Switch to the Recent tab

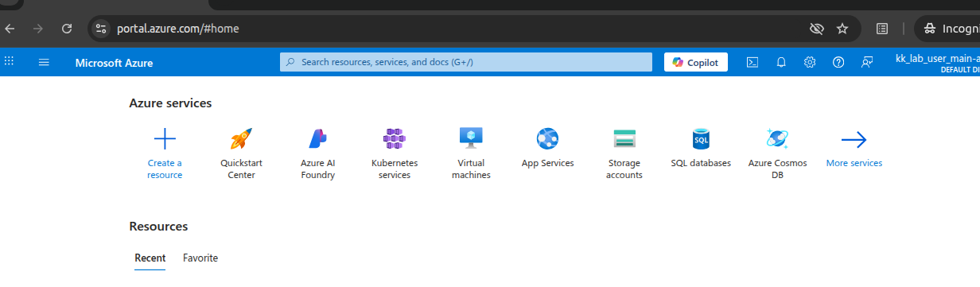(x=150, y=258)
